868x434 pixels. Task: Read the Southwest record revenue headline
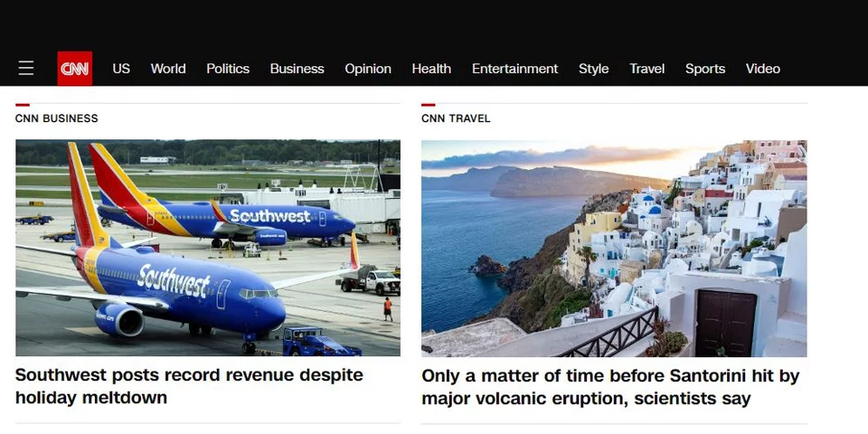pyautogui.click(x=189, y=386)
